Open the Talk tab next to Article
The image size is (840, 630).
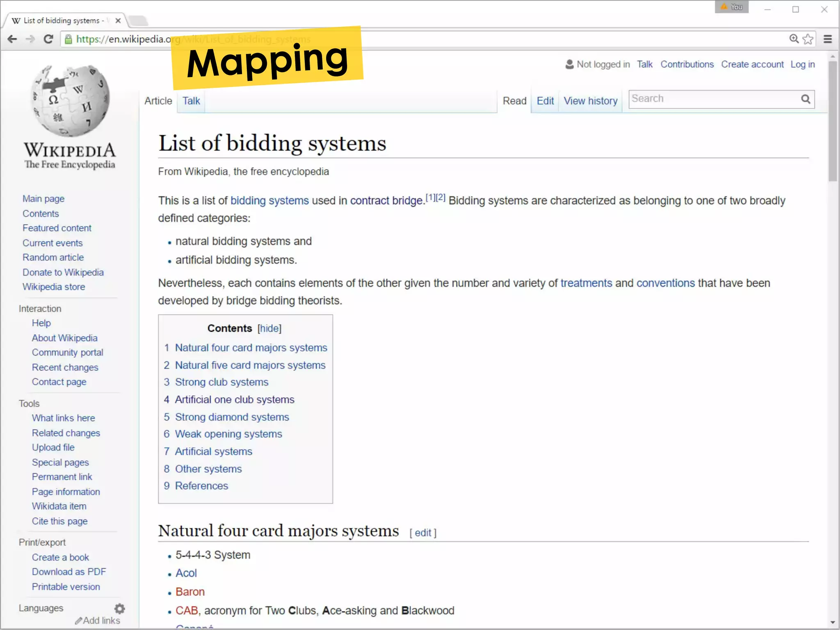[x=191, y=101]
